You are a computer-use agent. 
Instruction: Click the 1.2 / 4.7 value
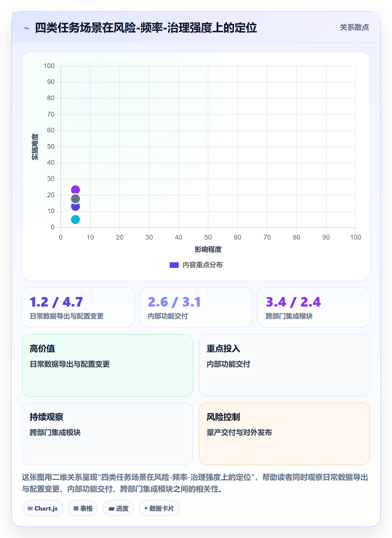point(56,302)
